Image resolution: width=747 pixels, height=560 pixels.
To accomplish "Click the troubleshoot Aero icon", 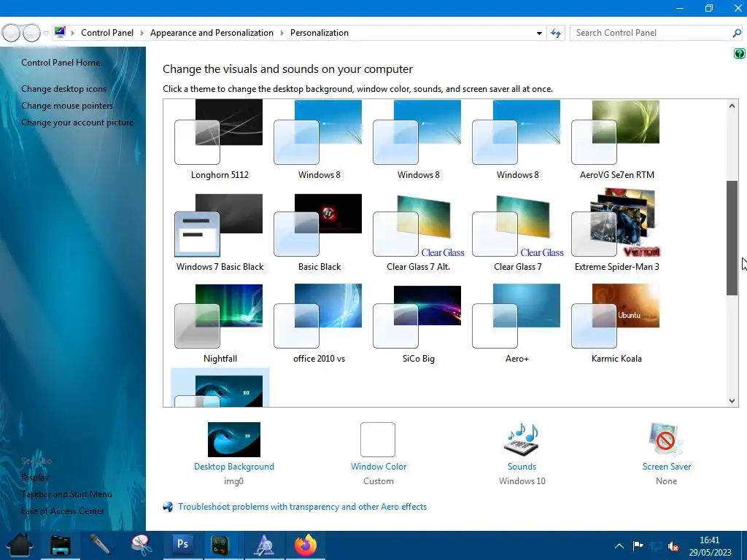I will 168,507.
